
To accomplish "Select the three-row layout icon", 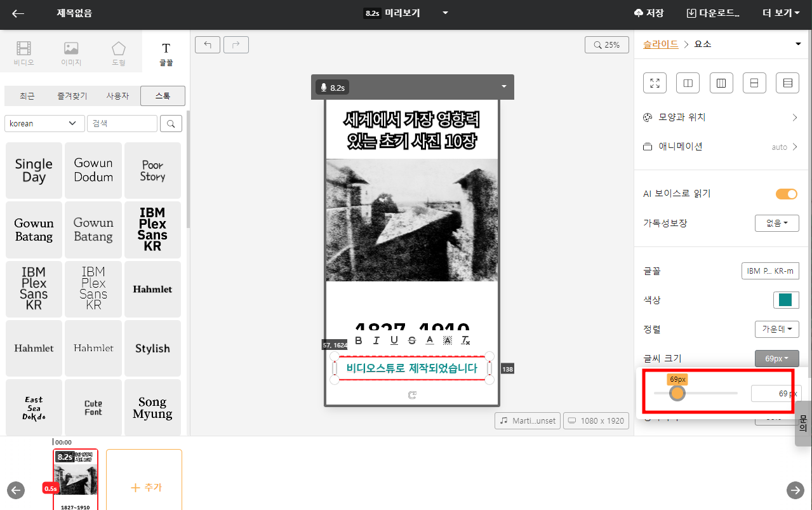I will click(787, 83).
